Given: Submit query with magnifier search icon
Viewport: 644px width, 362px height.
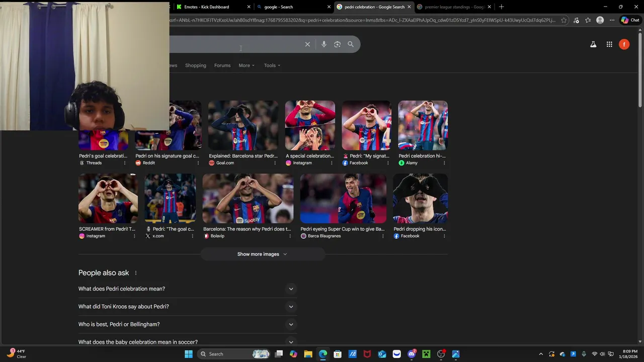Looking at the screenshot, I should (x=351, y=44).
